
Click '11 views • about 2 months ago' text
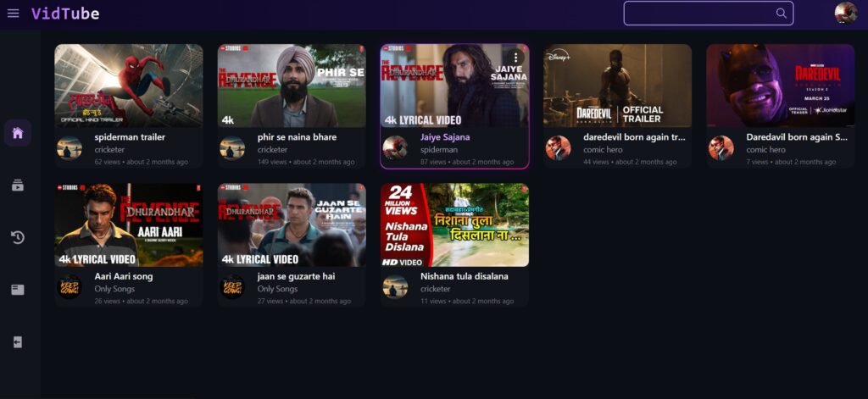(467, 301)
